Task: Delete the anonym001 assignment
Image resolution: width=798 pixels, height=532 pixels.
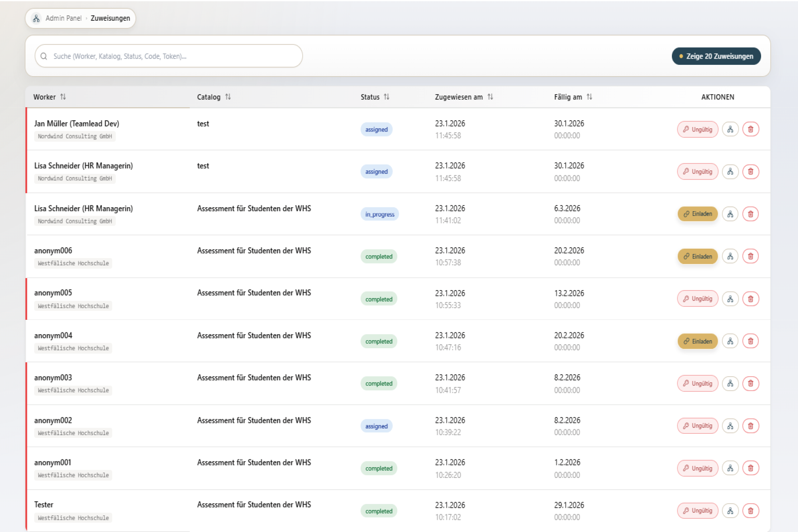Action: coord(750,468)
